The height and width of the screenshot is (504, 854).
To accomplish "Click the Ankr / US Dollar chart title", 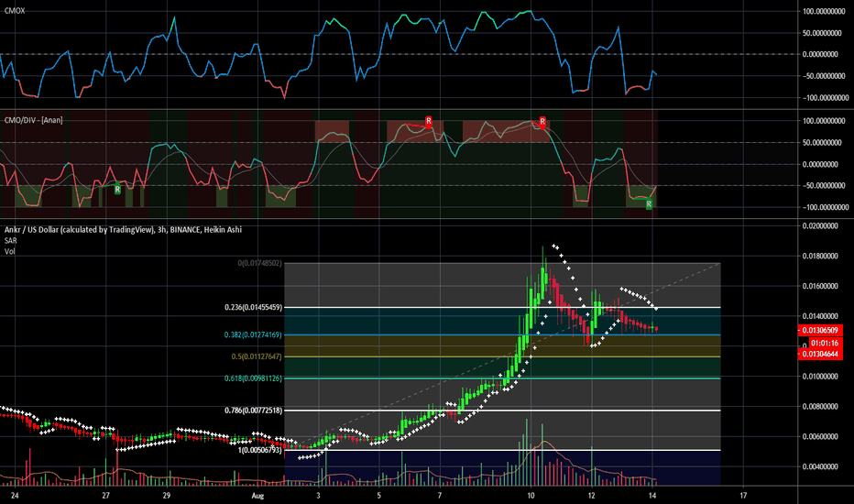I will coord(123,229).
